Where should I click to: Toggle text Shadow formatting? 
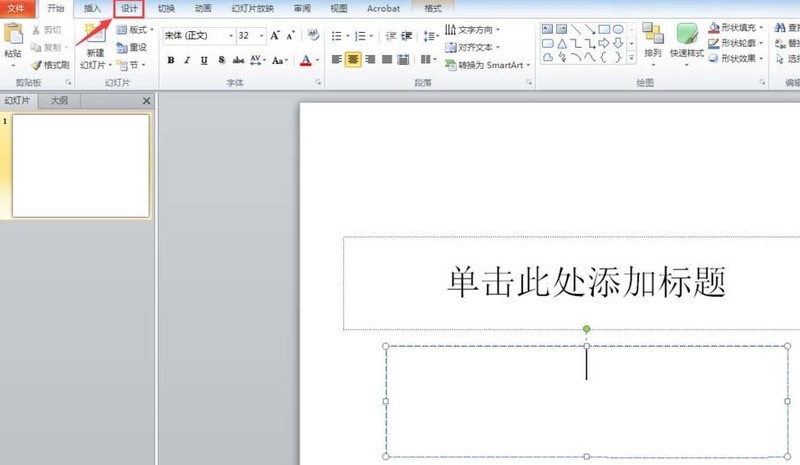pyautogui.click(x=221, y=60)
